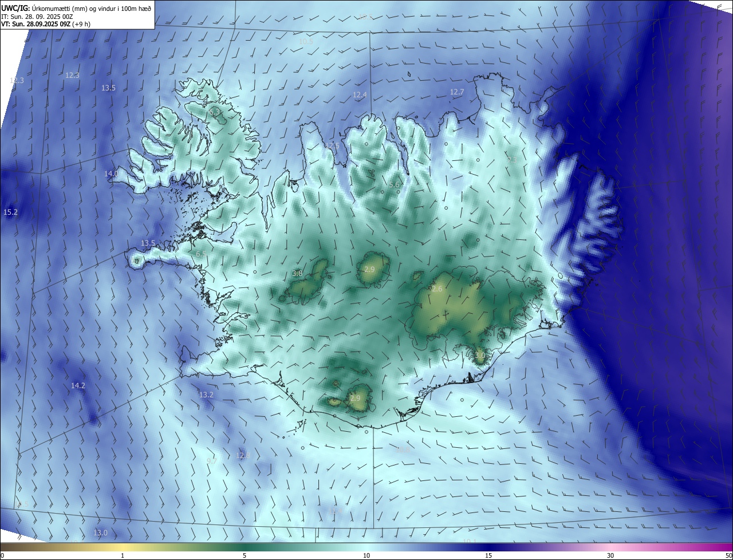Click the 12.7 value north of Iceland
The width and height of the screenshot is (733, 560).
456,92
